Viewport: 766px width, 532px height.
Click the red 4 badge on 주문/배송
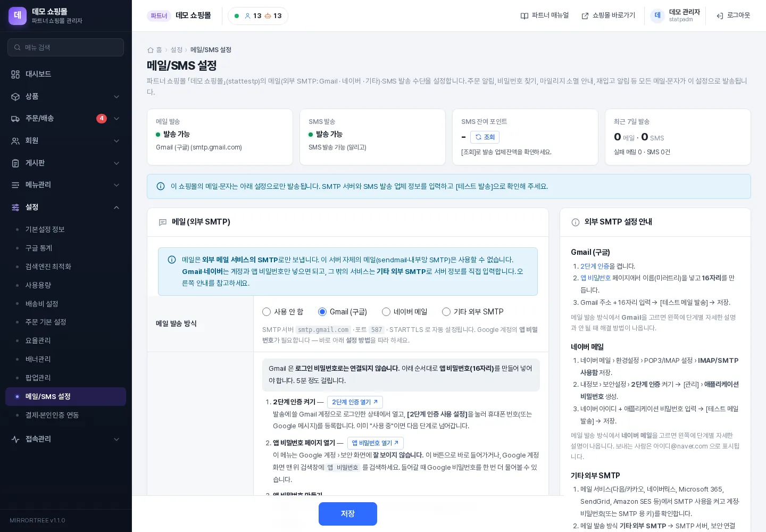(x=102, y=119)
